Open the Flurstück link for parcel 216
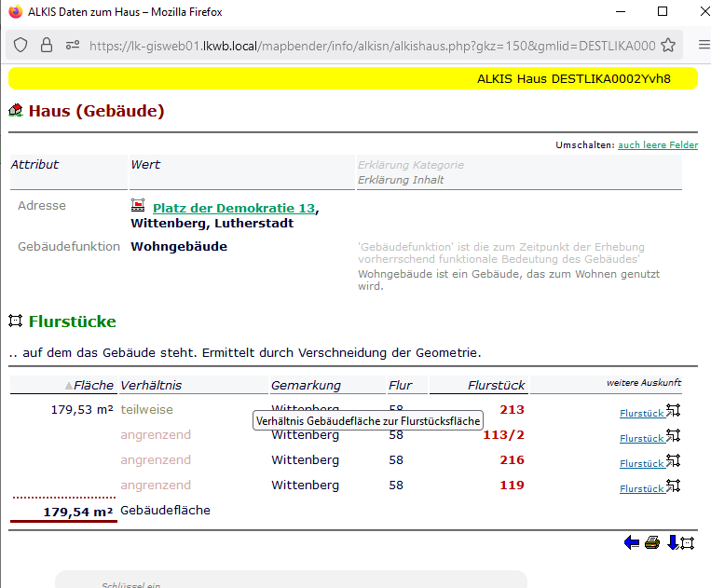711x588 pixels. (641, 463)
